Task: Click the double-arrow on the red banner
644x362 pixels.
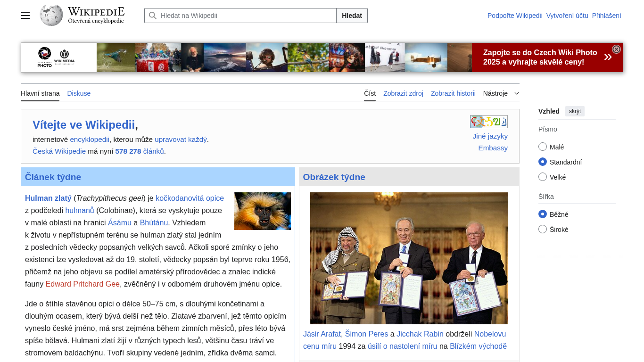Action: [608, 58]
